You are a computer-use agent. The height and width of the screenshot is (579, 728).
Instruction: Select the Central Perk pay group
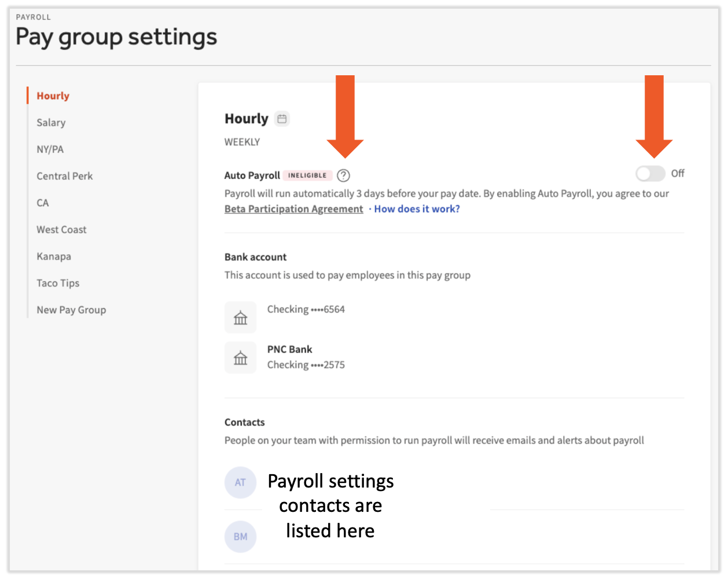pyautogui.click(x=64, y=176)
